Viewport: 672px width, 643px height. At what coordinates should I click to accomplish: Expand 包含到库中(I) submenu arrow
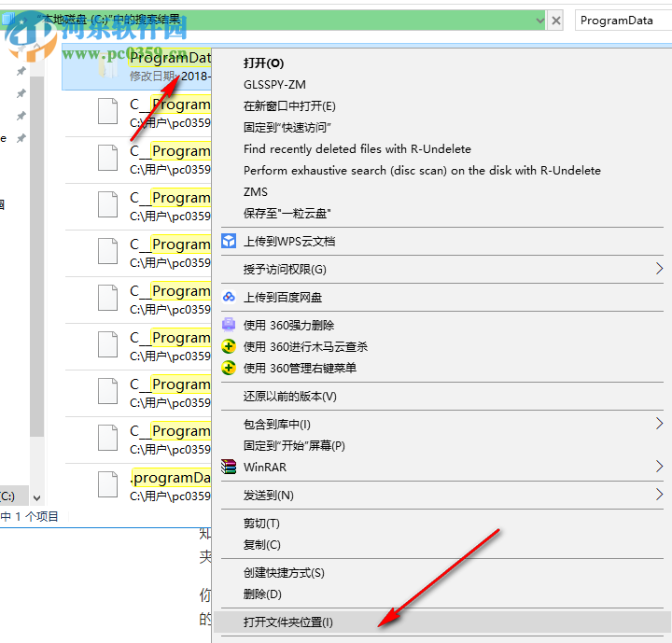pos(659,424)
